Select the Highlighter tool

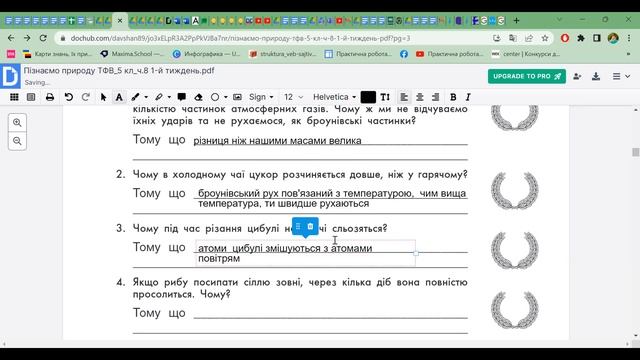point(159,97)
